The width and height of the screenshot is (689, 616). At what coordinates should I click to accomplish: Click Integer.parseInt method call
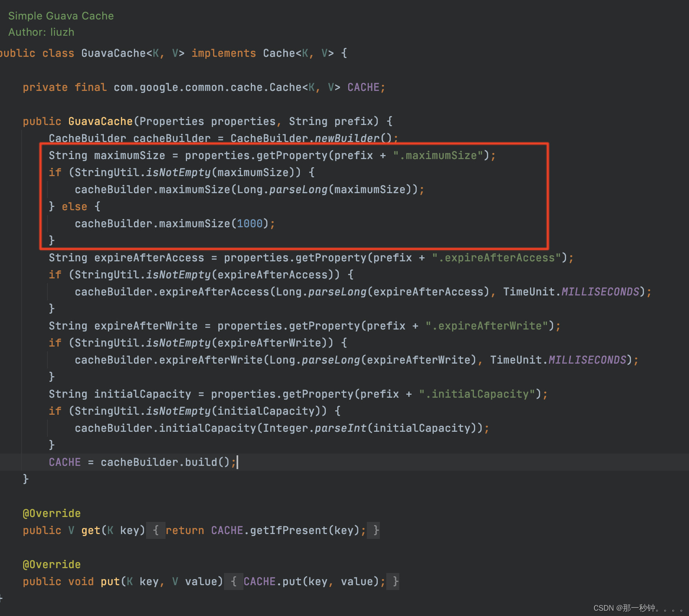point(314,428)
